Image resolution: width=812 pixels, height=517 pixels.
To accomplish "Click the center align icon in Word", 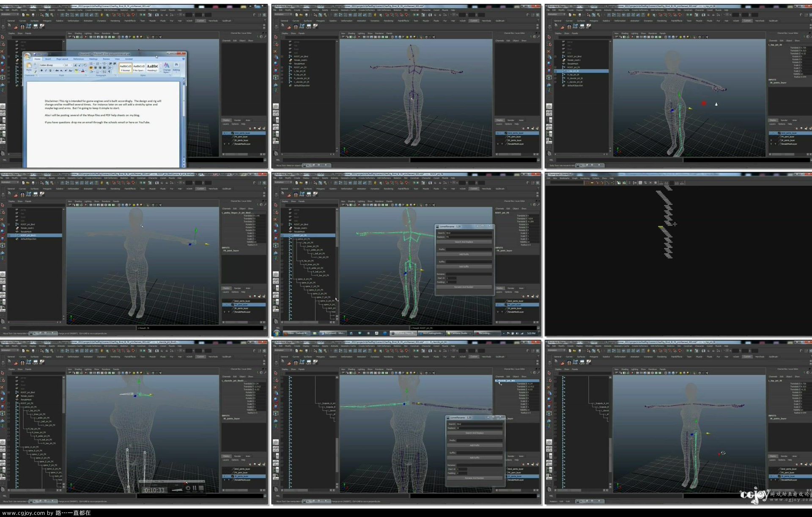I will (x=95, y=68).
